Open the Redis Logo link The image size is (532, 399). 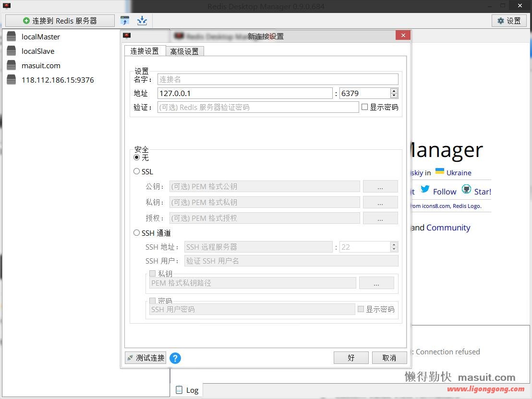(x=467, y=206)
